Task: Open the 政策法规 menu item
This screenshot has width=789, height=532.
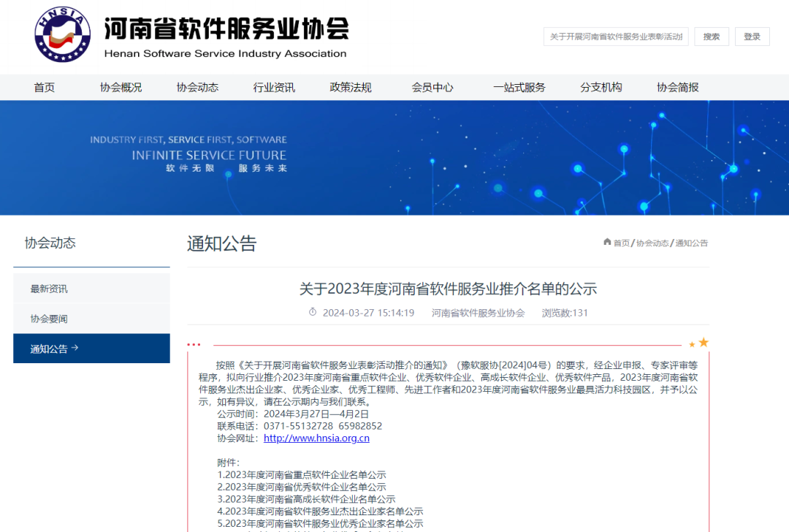Action: pyautogui.click(x=351, y=87)
